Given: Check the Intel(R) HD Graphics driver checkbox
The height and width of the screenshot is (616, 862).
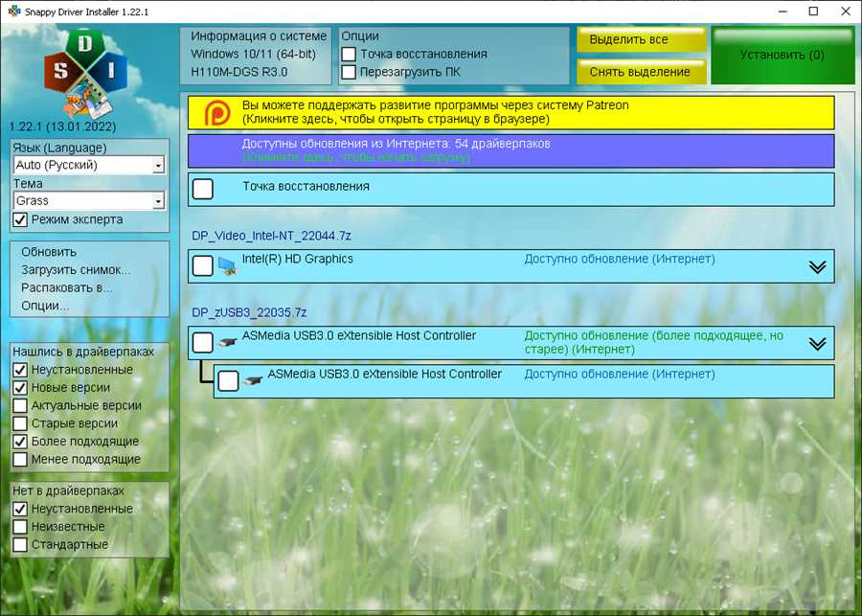Looking at the screenshot, I should click(x=203, y=266).
